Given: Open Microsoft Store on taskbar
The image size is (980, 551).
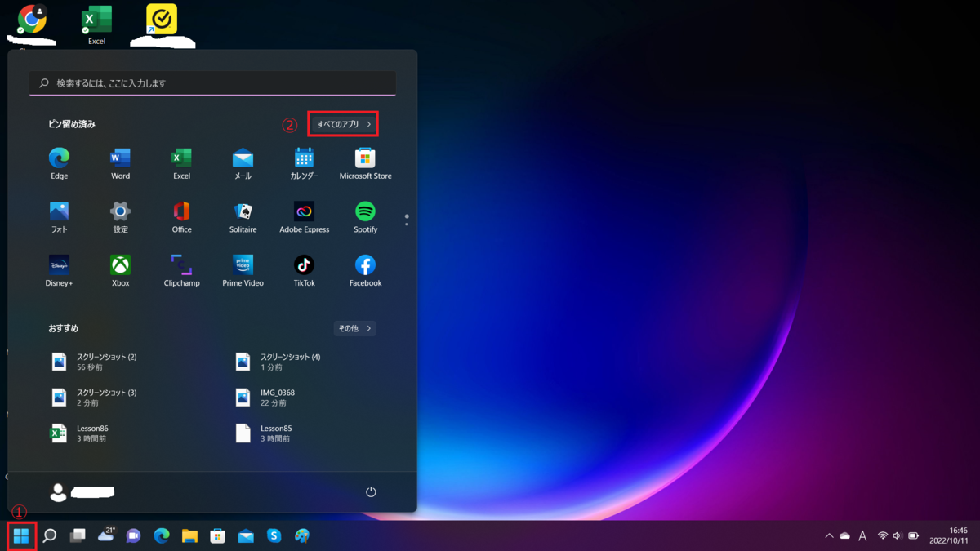Looking at the screenshot, I should [x=218, y=535].
